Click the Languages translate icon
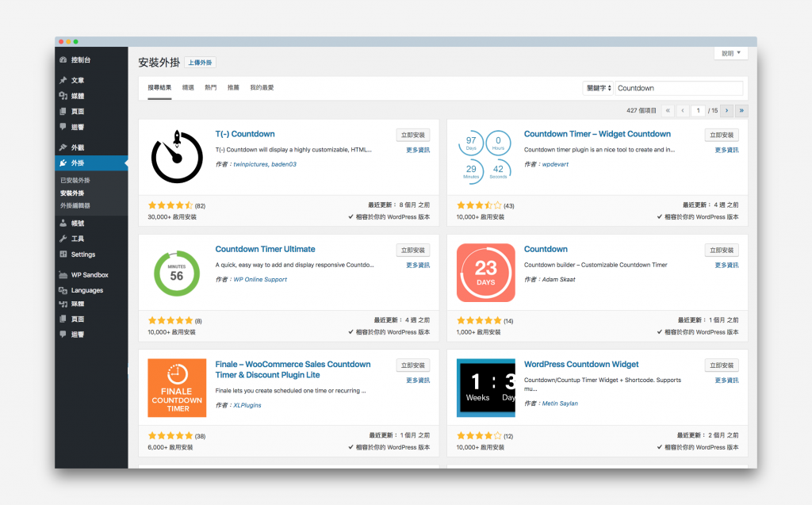This screenshot has width=812, height=505. [x=63, y=291]
